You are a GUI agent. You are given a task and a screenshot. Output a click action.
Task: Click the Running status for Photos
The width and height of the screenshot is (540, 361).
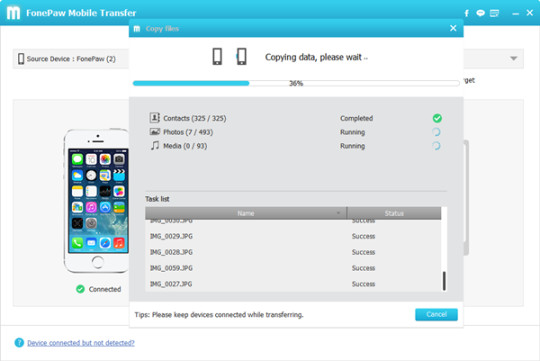tap(352, 132)
